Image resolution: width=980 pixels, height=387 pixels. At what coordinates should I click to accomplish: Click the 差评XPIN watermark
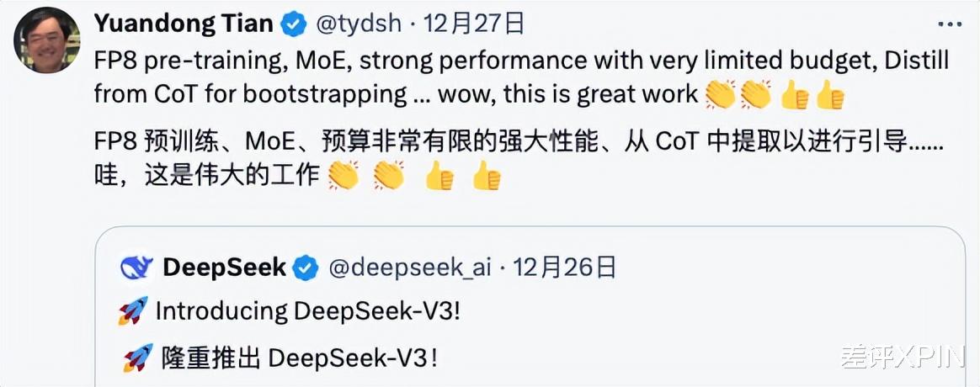pos(901,357)
